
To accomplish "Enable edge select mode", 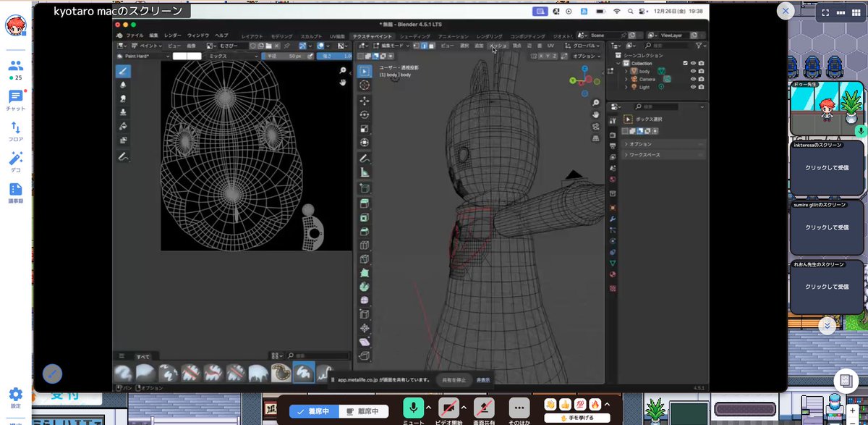I will (x=424, y=46).
